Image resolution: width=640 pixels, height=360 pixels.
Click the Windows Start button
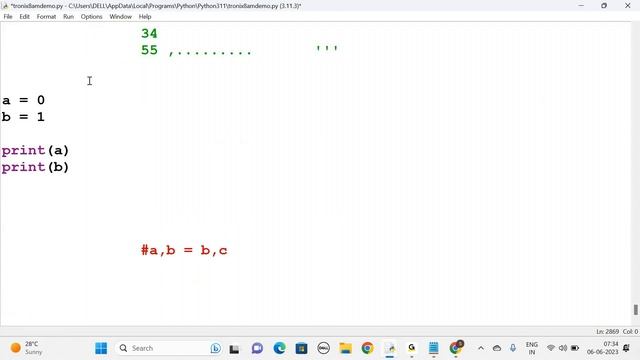tap(101, 348)
